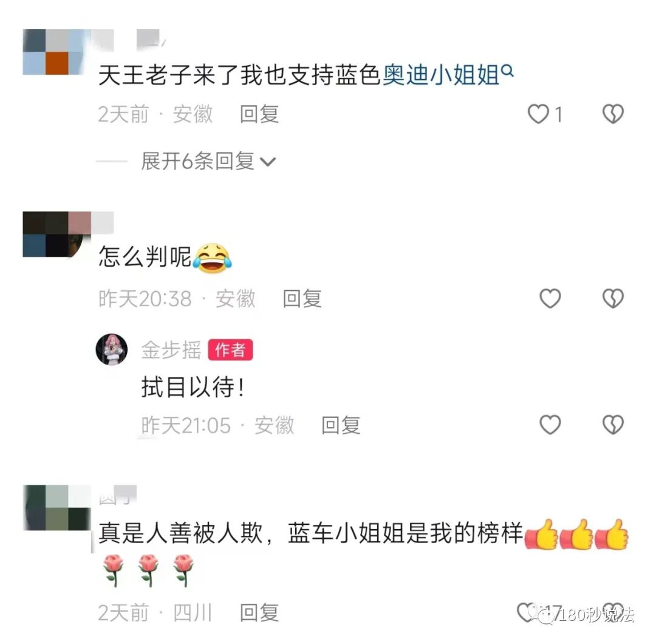Click the chevron next to 展开6条回复
This screenshot has height=644, width=656.
click(268, 162)
